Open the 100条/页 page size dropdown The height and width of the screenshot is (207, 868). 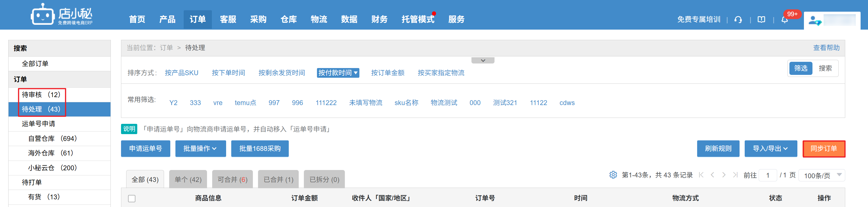pyautogui.click(x=822, y=175)
